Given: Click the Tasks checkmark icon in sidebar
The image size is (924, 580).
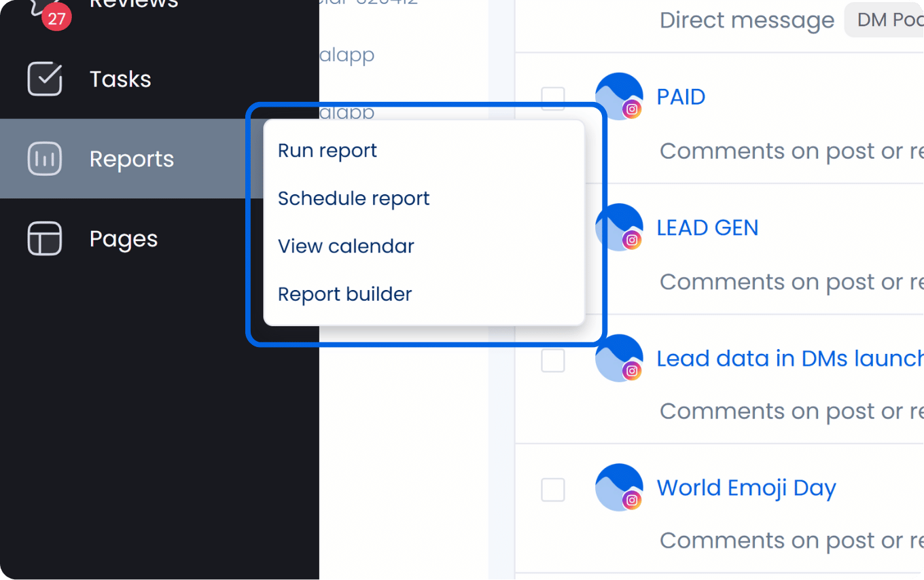Looking at the screenshot, I should point(43,79).
